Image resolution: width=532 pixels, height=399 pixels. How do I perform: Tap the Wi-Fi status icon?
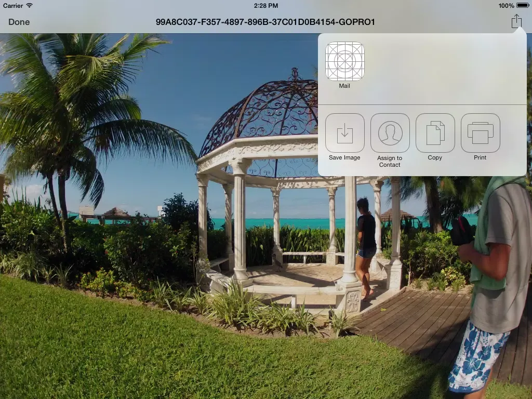tap(29, 5)
